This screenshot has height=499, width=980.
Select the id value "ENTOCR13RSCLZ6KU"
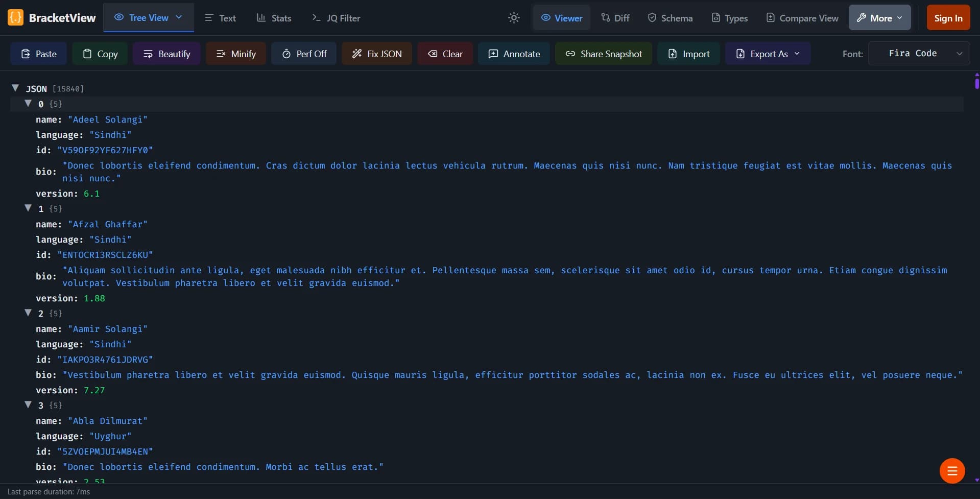coord(105,255)
